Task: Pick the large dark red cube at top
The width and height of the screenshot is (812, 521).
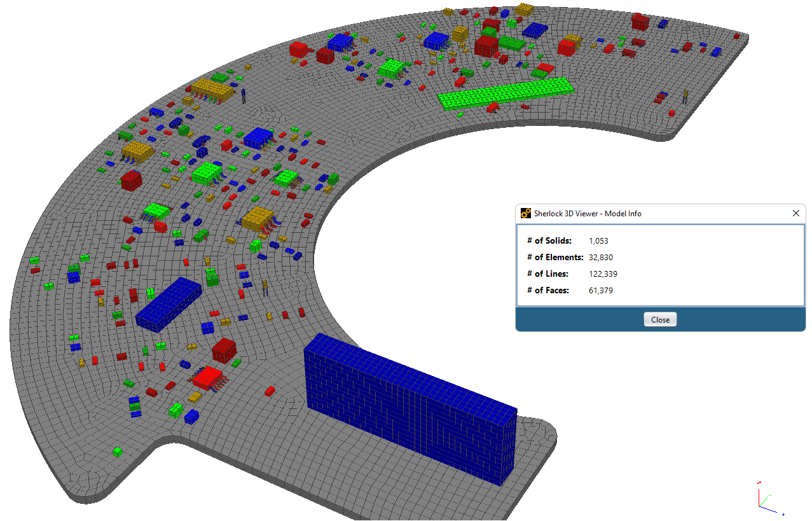Action: coord(486,45)
